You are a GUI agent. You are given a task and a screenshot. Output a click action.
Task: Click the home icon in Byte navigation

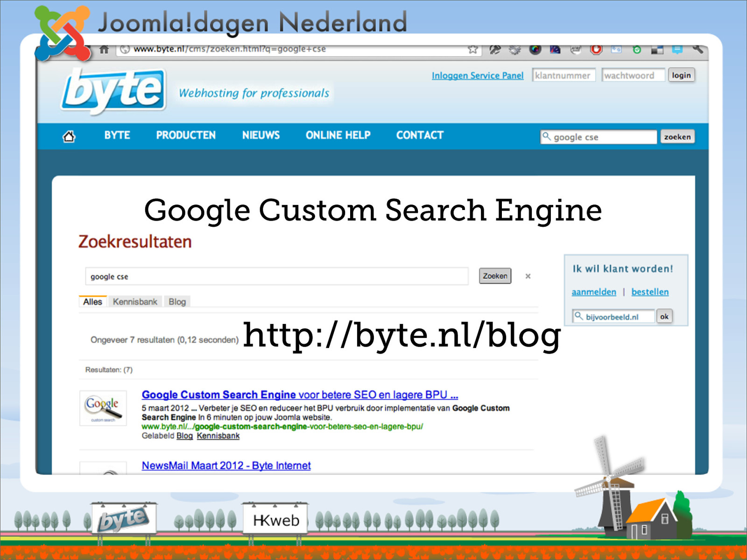69,136
